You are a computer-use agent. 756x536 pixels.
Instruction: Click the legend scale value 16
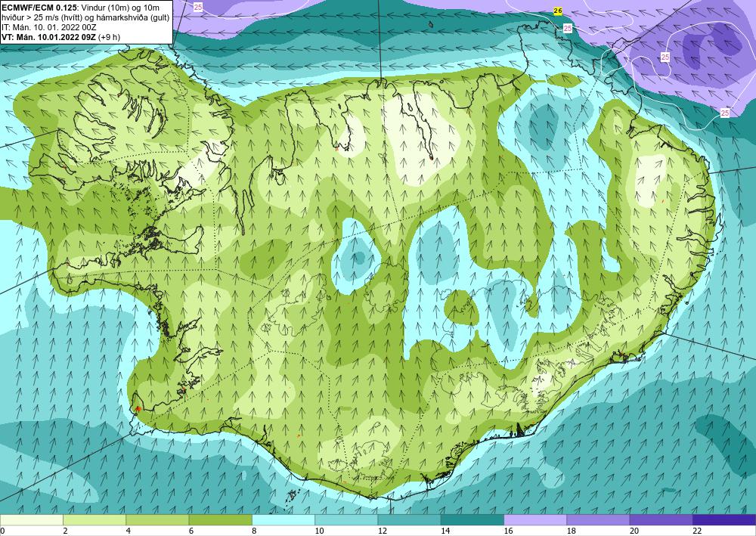[508, 531]
